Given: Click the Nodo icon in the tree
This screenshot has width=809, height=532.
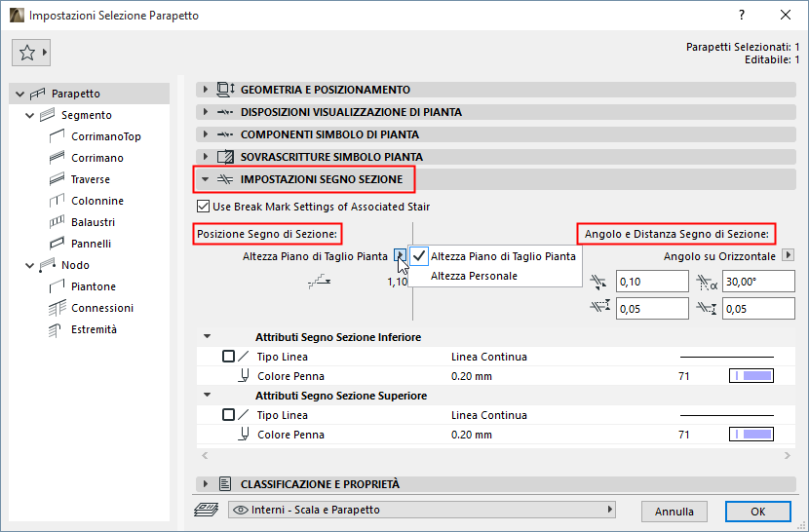Looking at the screenshot, I should tap(48, 265).
